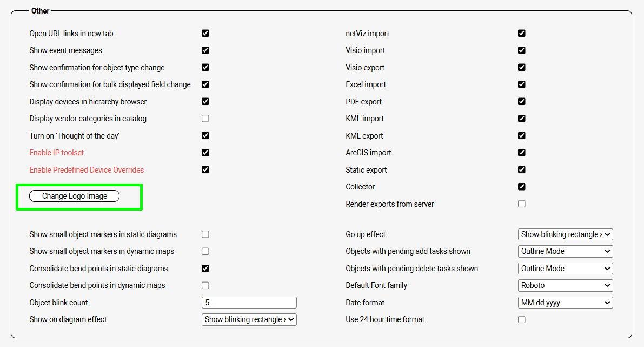Uncheck Enable IP toolset
This screenshot has width=644, height=347.
[205, 153]
